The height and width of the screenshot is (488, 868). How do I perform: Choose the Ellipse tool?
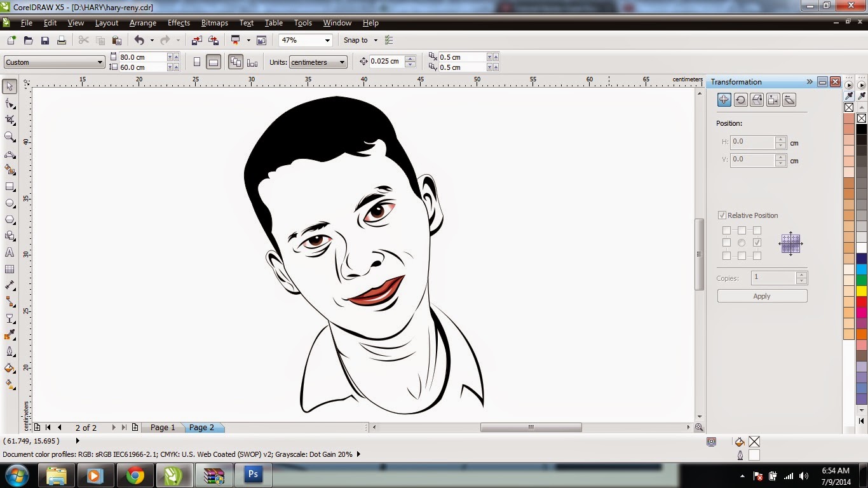10,203
